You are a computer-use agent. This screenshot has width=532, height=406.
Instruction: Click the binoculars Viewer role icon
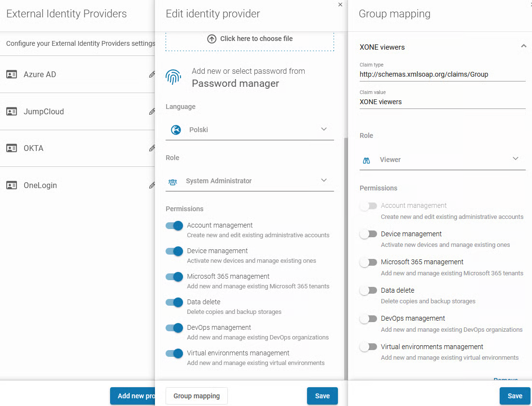click(366, 160)
